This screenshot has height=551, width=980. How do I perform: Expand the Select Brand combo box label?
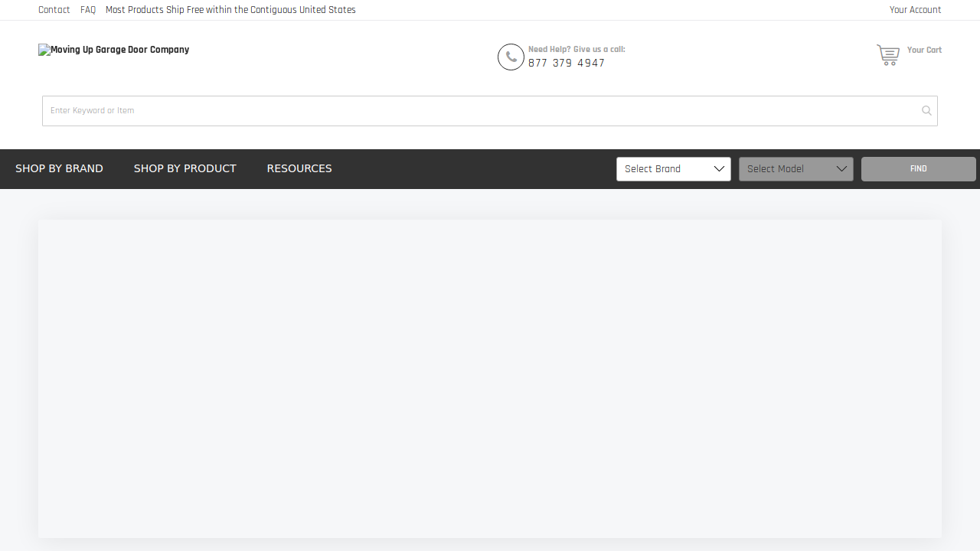653,169
